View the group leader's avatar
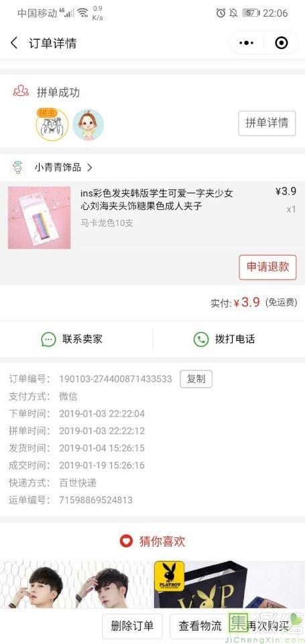The width and height of the screenshot is (305, 644). coord(52,125)
